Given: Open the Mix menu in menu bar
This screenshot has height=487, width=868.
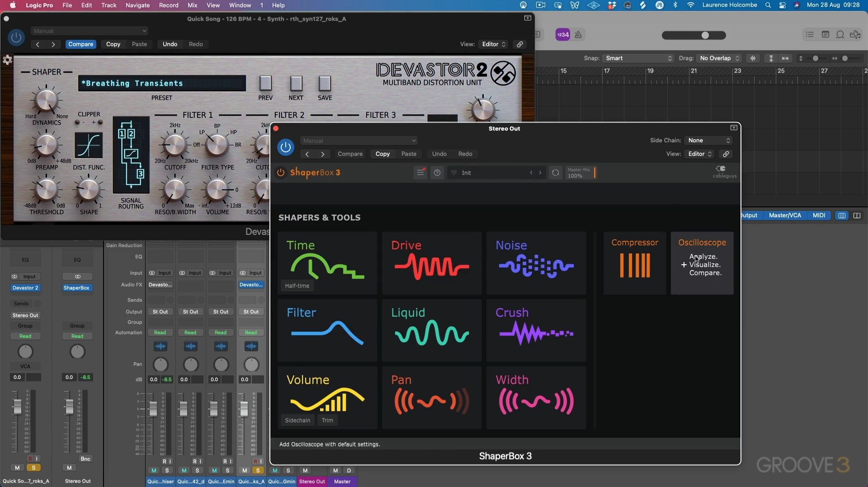Looking at the screenshot, I should click(192, 5).
